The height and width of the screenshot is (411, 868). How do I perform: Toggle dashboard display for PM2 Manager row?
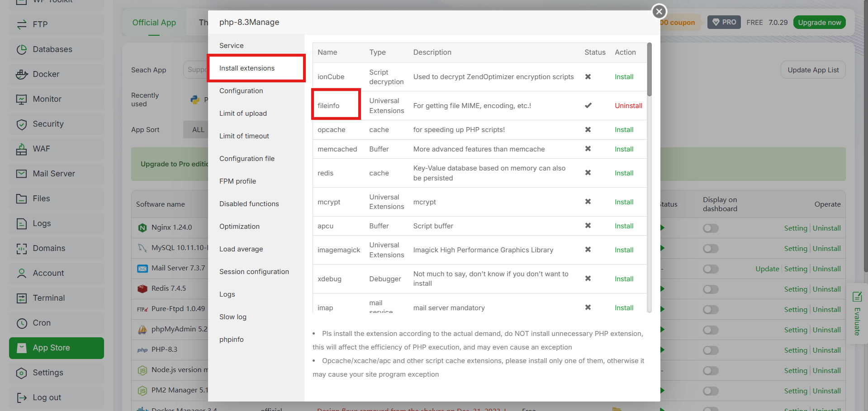(711, 391)
